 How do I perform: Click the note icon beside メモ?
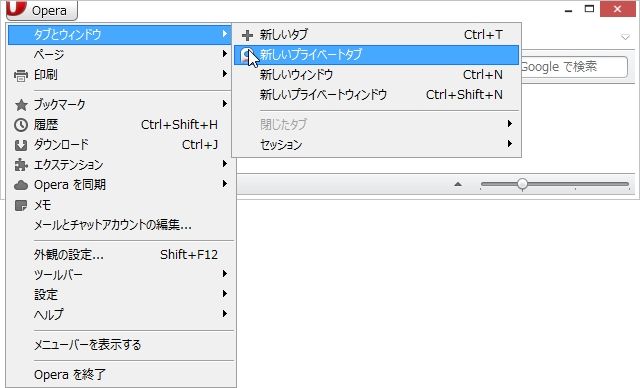[21, 205]
